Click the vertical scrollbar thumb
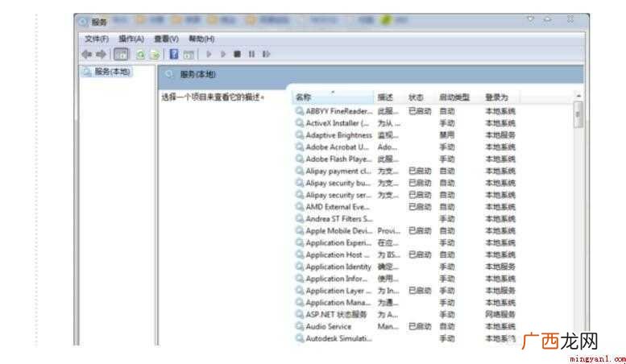The width and height of the screenshot is (626, 364). coord(578,114)
